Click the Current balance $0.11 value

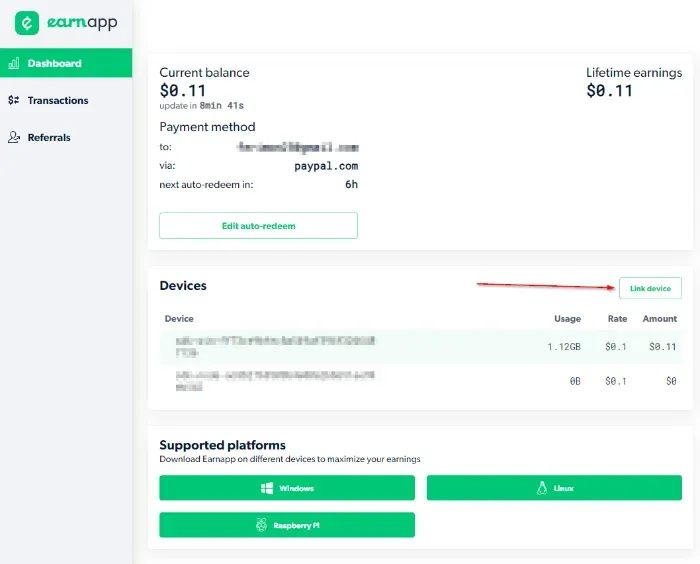pyautogui.click(x=183, y=91)
